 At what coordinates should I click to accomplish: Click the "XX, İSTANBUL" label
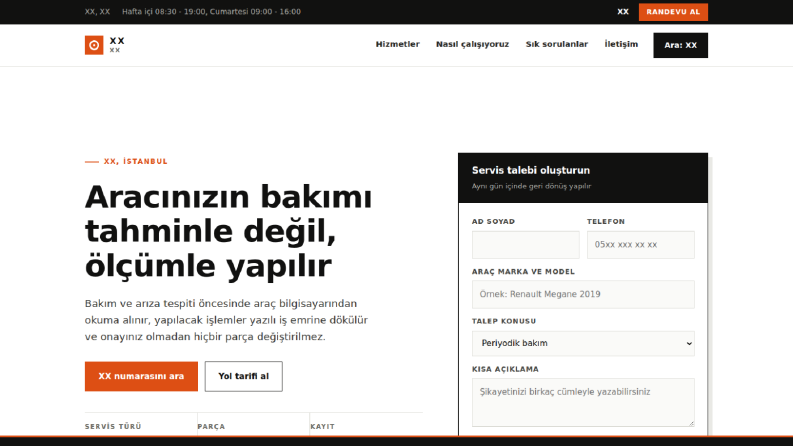coord(136,161)
